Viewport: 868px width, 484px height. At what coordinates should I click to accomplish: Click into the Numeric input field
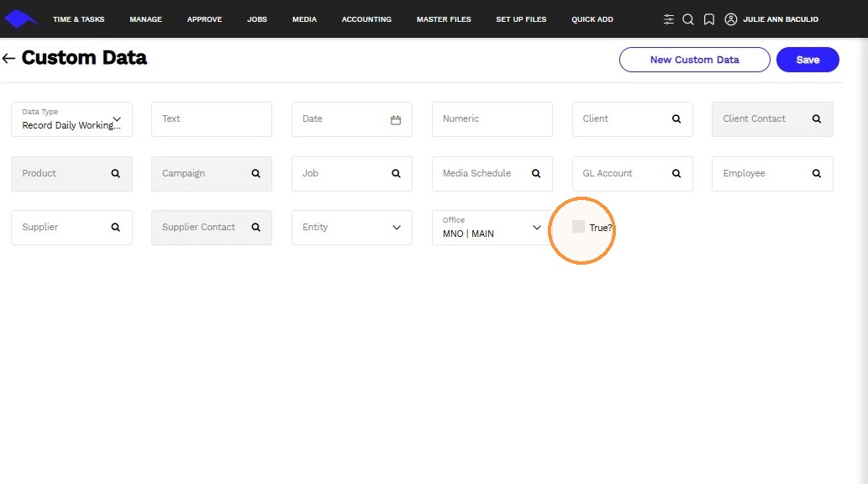(492, 119)
